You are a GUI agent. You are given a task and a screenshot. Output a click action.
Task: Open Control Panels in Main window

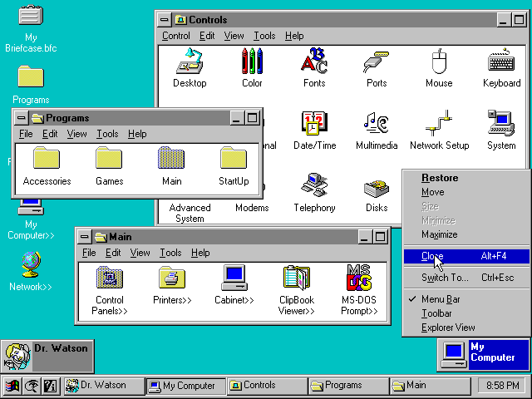tap(109, 278)
